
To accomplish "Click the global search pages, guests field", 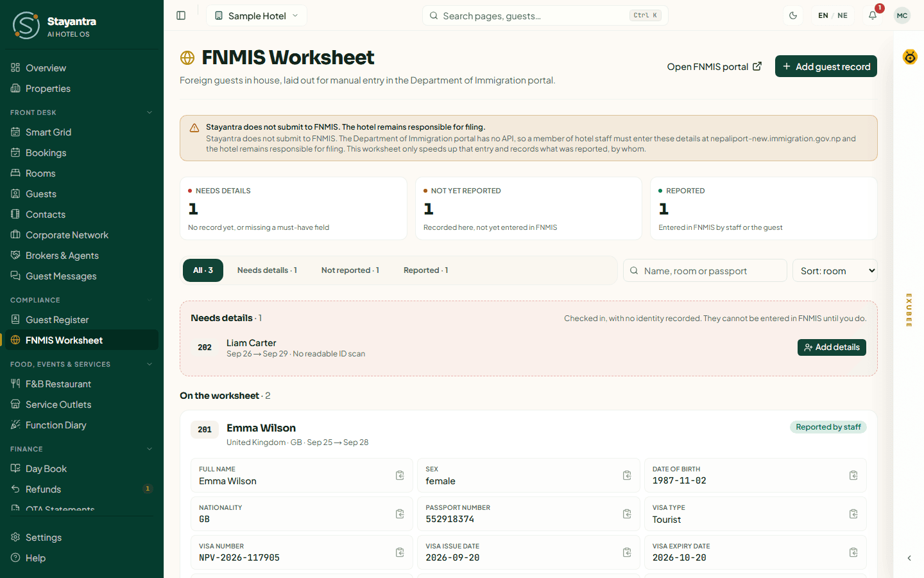I will (x=545, y=15).
